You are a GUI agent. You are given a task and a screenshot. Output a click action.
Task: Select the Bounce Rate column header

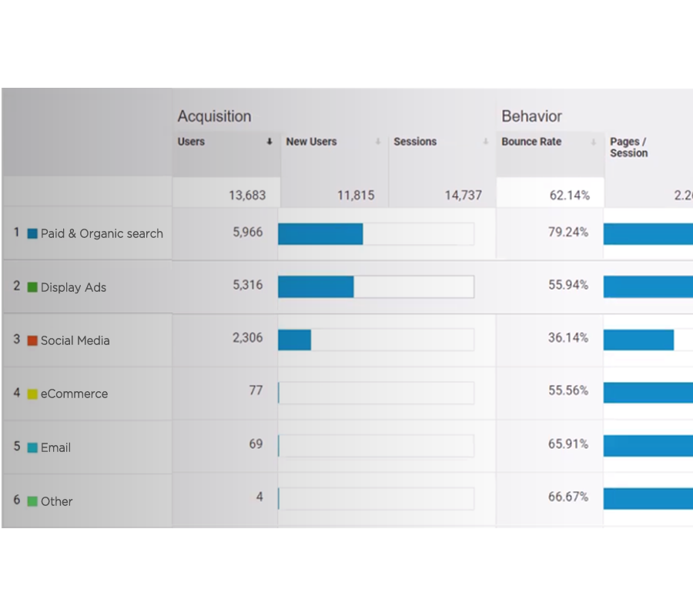coord(531,142)
